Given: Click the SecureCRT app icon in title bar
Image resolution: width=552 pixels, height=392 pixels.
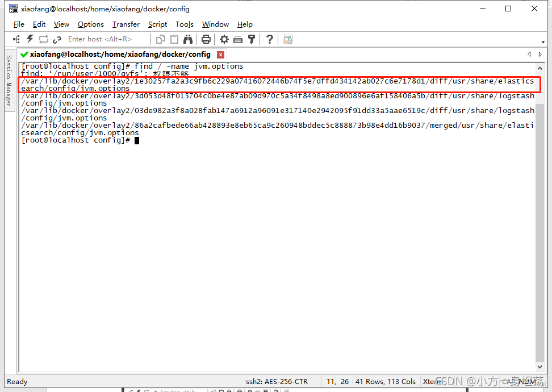Looking at the screenshot, I should 14,9.
